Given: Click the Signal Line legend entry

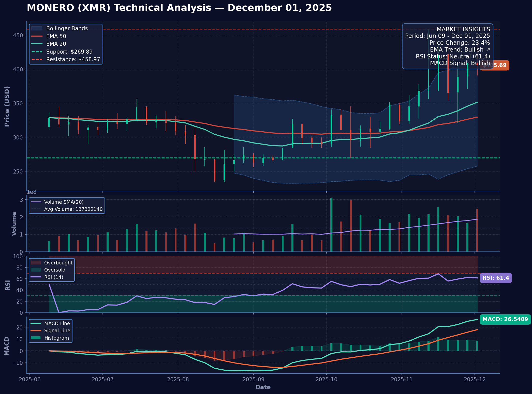Looking at the screenshot, I should click(57, 331).
